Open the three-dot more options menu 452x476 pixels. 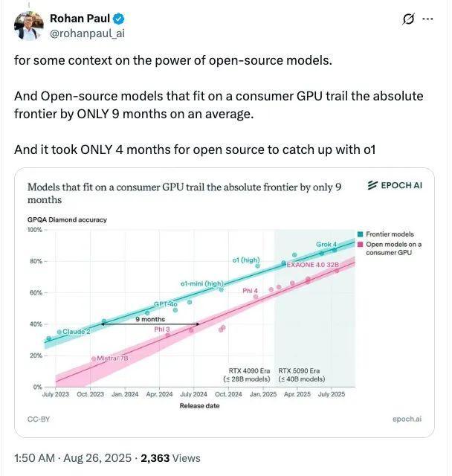tap(427, 19)
